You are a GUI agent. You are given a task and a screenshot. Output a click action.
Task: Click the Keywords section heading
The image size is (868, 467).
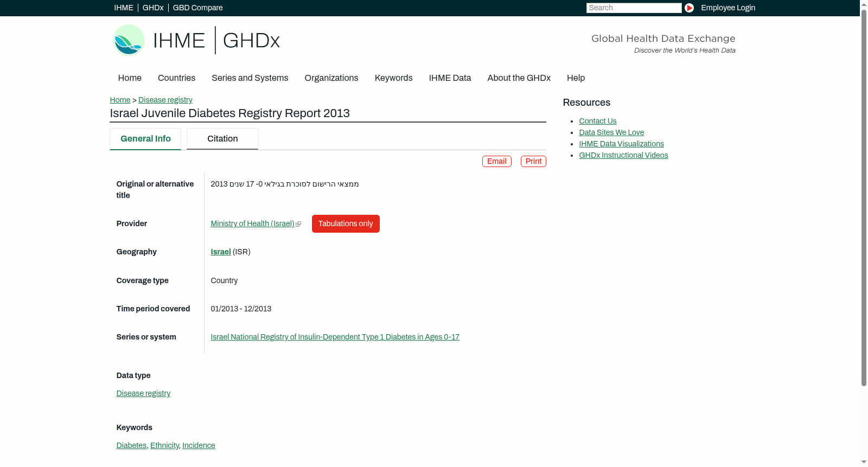pos(135,427)
